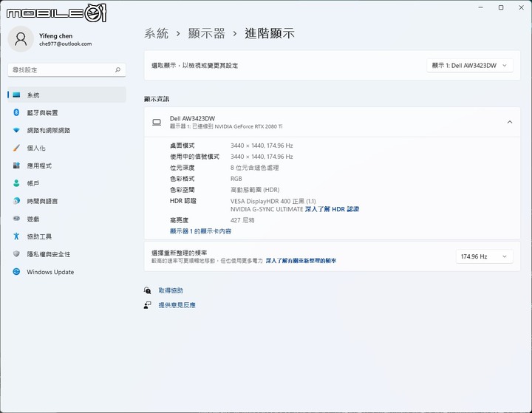Open 帳戶 settings
532x413 pixels.
point(66,183)
